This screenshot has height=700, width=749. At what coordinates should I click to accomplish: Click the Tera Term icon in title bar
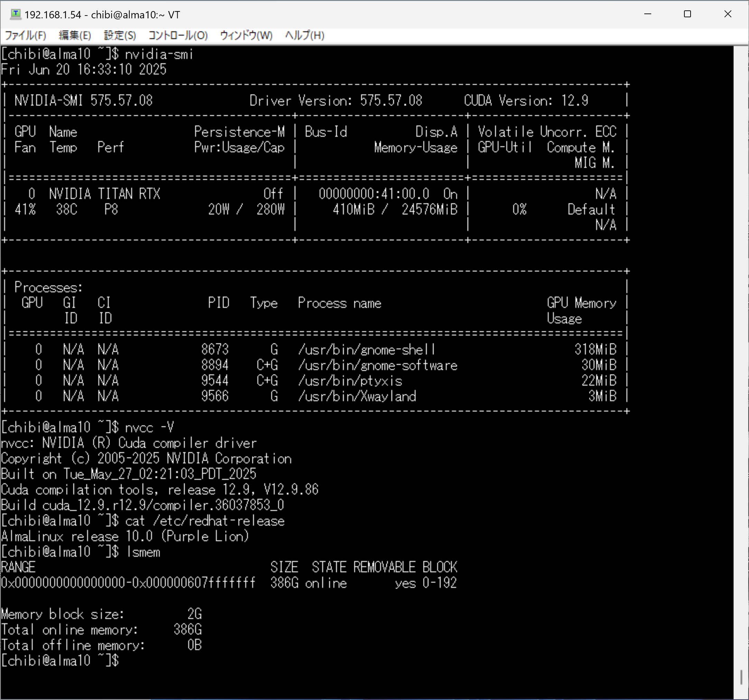[x=15, y=14]
